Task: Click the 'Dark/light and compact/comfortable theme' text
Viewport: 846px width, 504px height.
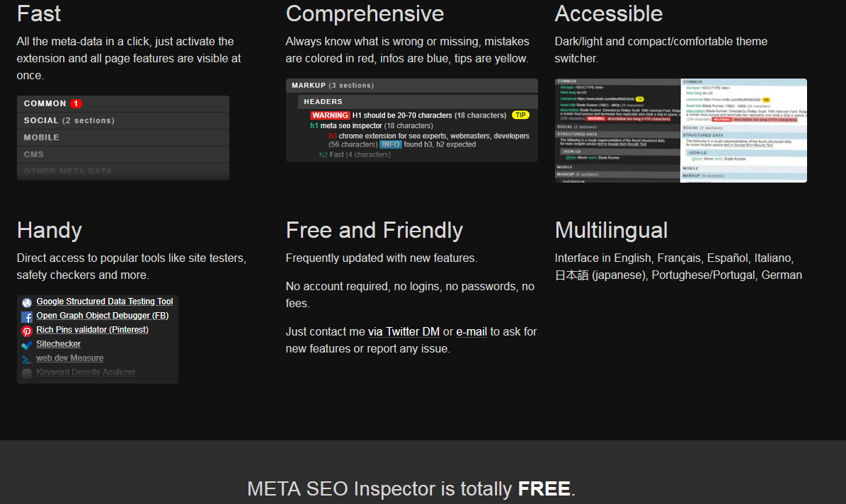Action: 661,50
